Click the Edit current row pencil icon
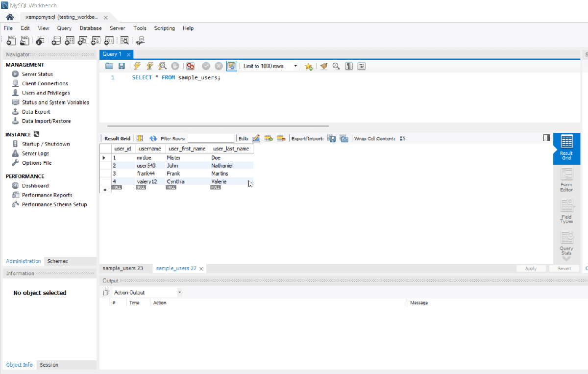588x374 pixels. click(256, 138)
